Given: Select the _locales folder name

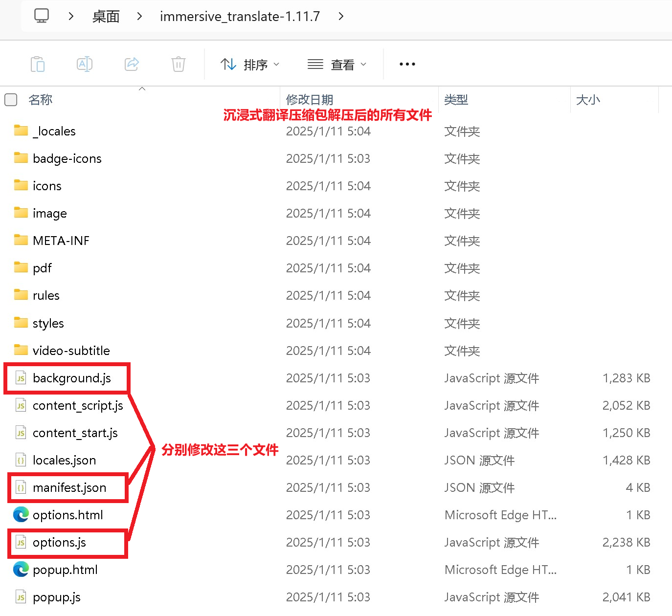Looking at the screenshot, I should pyautogui.click(x=54, y=132).
